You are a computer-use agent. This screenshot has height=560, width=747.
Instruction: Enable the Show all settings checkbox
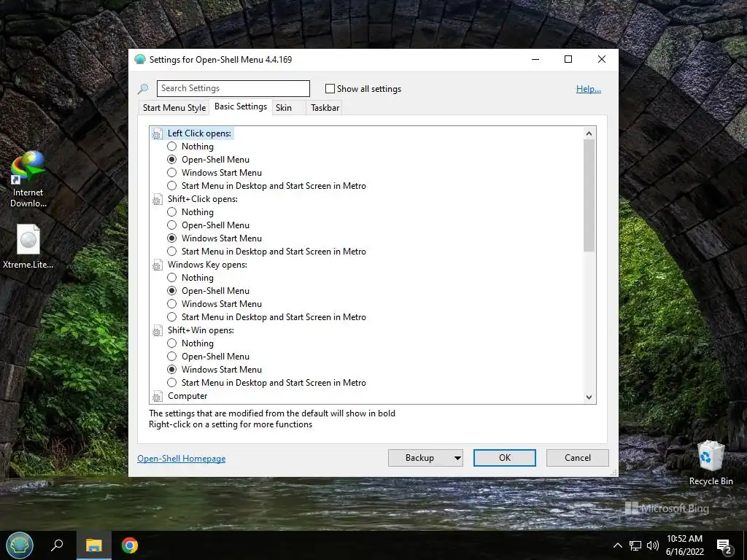tap(330, 88)
